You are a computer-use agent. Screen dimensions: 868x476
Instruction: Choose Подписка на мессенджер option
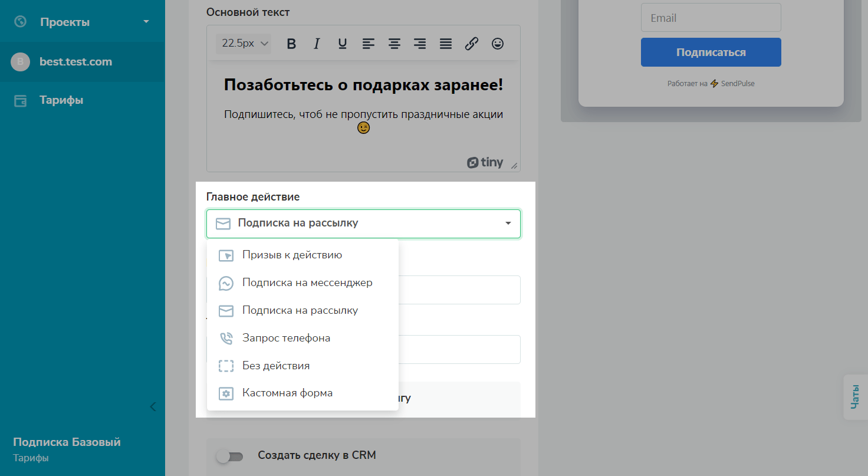coord(307,283)
